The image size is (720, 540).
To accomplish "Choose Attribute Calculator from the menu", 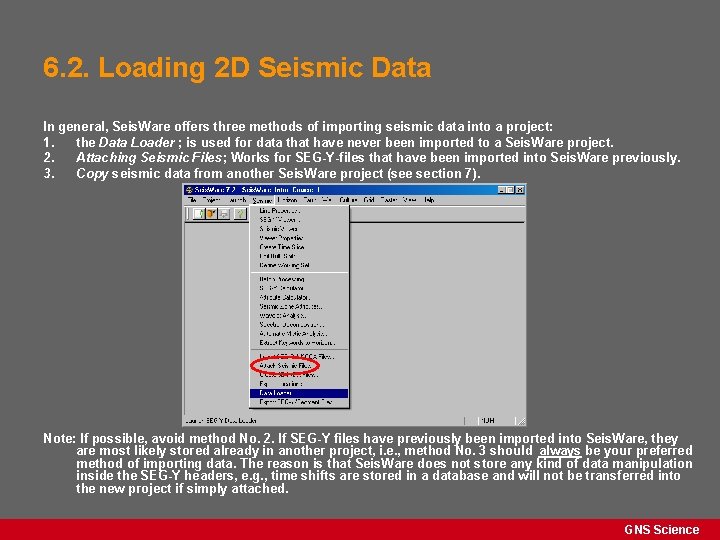I will click(299, 297).
